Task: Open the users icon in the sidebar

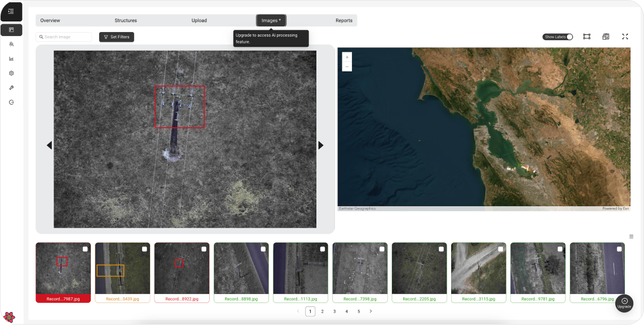Action: point(11,44)
